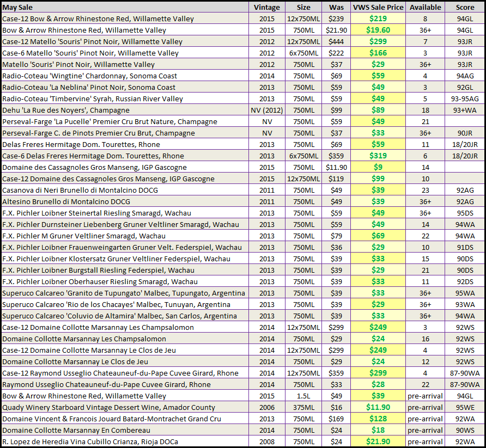This screenshot has height=448, width=486.
Task: Select the yellow $219 sale price cell
Action: [378, 19]
